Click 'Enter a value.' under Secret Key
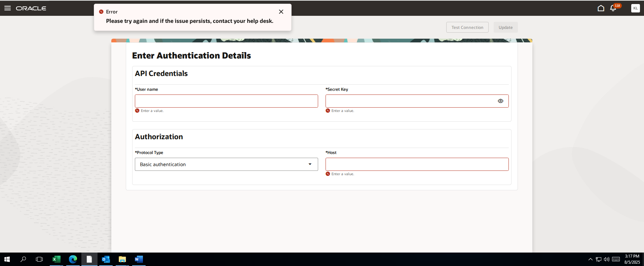Viewport: 644px width, 266px height. tap(343, 111)
